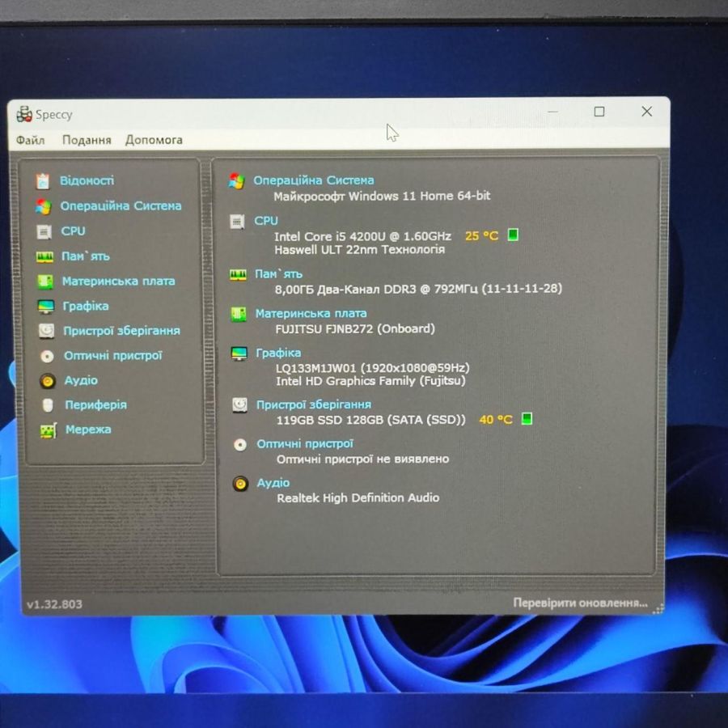Click Майкрософт Windows 11 Home text
This screenshot has width=728, height=728.
click(382, 196)
